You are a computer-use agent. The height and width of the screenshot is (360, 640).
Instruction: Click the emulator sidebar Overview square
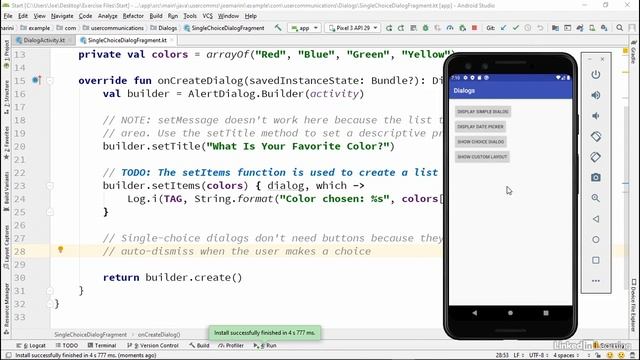point(596,260)
